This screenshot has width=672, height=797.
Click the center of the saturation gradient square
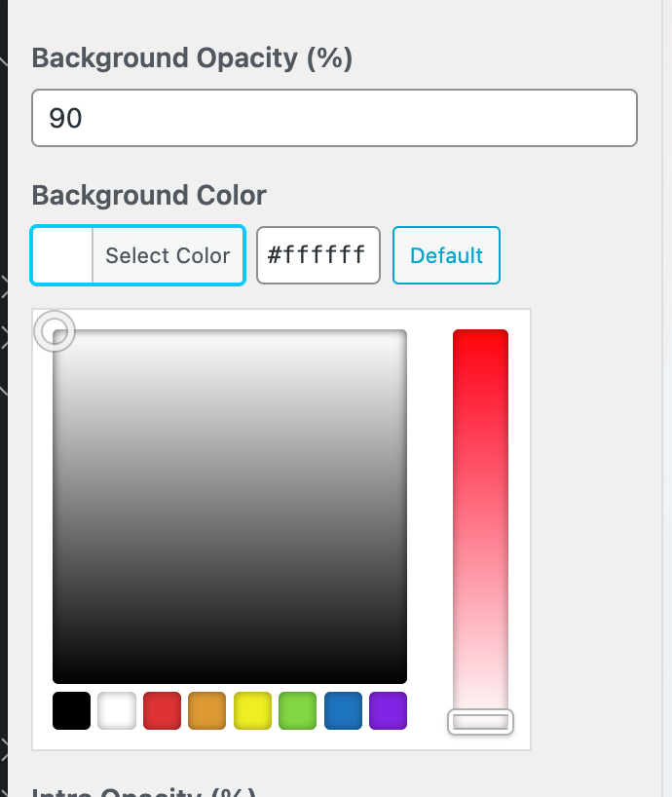coord(230,505)
